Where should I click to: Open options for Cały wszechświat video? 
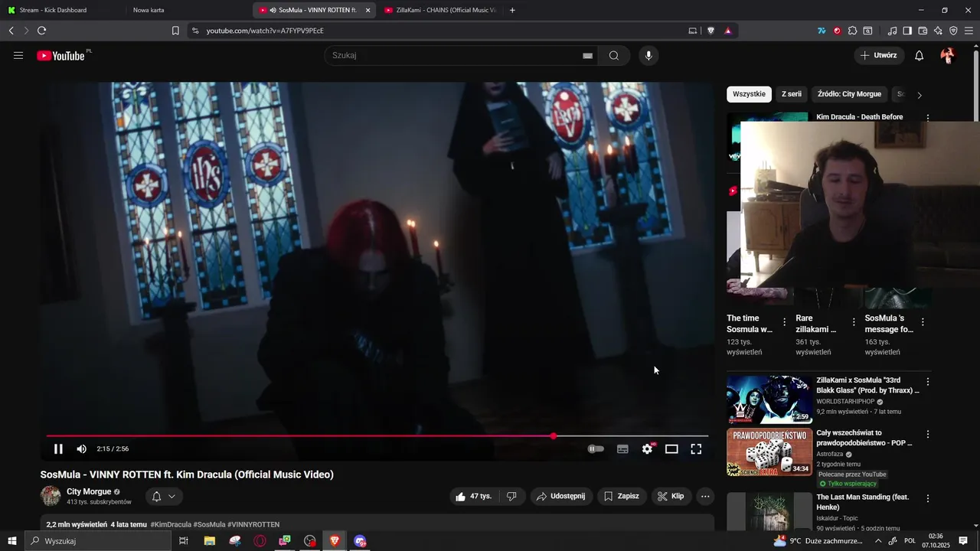928,434
